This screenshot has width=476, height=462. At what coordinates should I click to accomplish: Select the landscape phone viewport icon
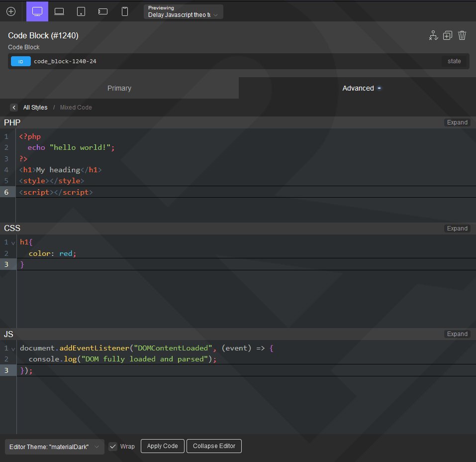coord(103,11)
